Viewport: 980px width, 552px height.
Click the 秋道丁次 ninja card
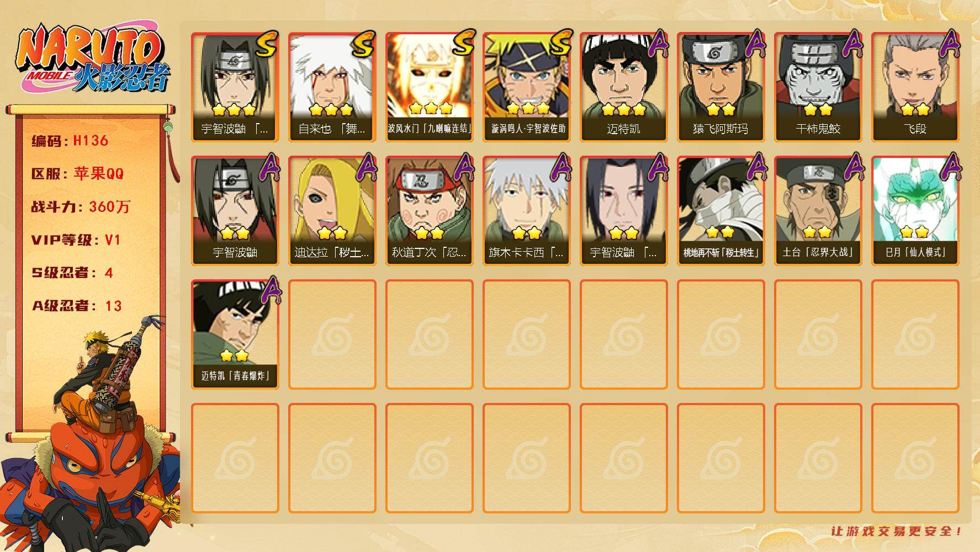pyautogui.click(x=429, y=211)
